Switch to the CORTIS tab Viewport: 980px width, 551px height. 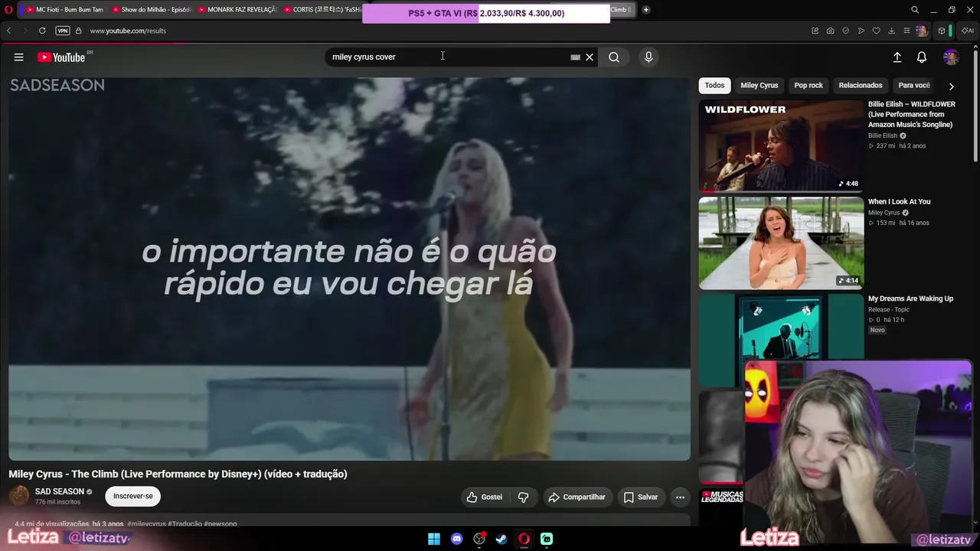[322, 10]
